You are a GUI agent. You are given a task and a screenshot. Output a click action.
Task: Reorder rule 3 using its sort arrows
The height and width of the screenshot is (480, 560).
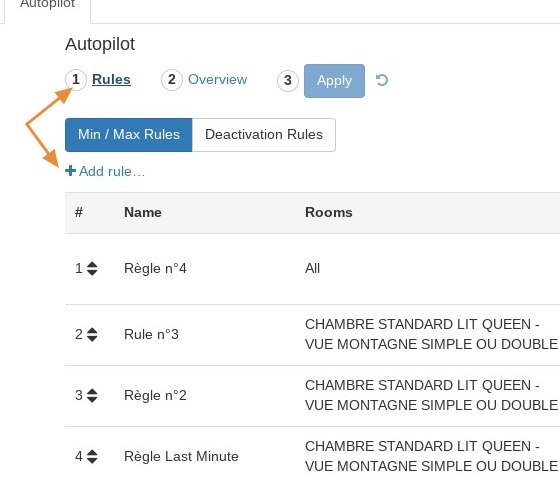[92, 395]
